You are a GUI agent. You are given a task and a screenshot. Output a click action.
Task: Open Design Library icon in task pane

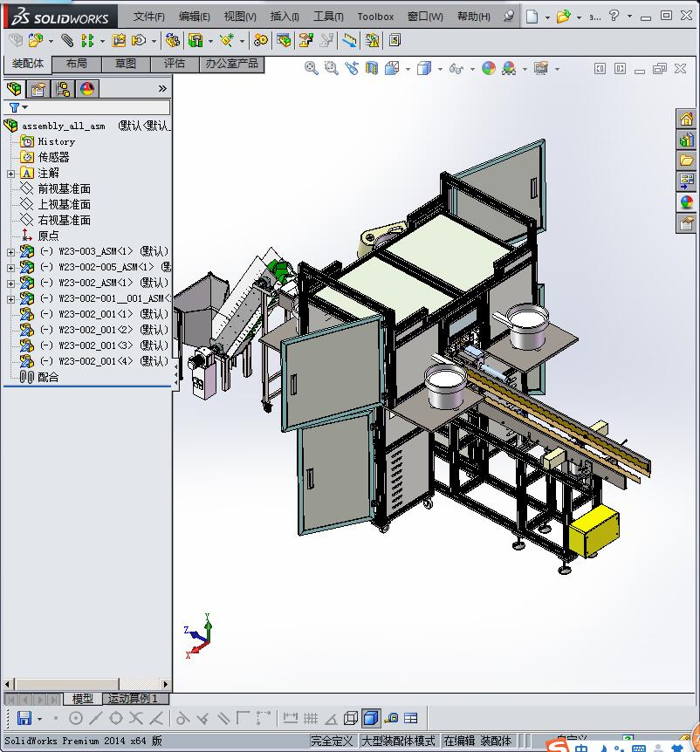point(687,140)
